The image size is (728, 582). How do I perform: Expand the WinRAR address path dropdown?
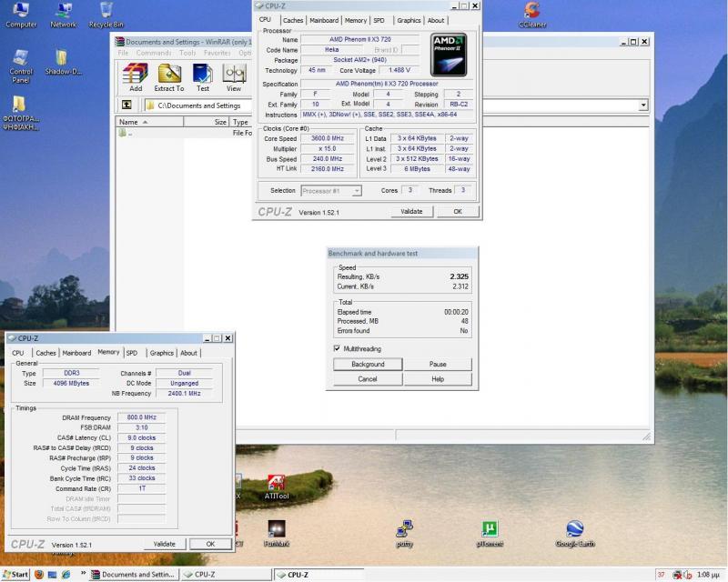pos(643,105)
